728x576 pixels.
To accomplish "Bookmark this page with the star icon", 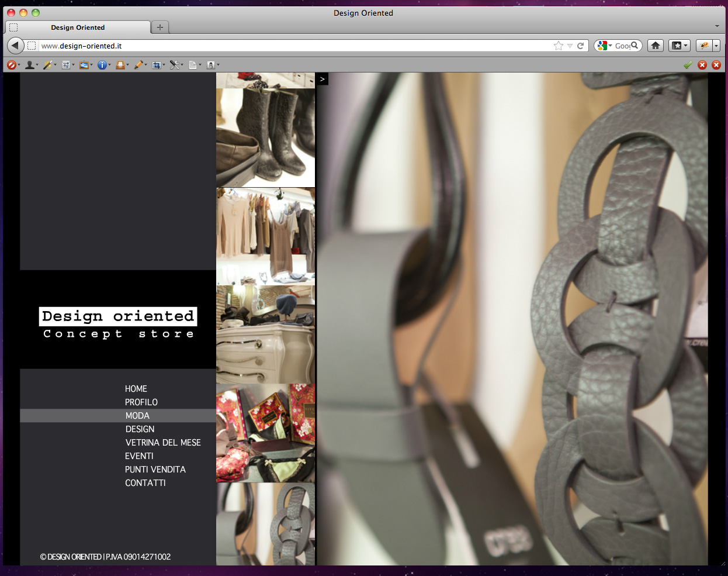I will click(x=559, y=46).
